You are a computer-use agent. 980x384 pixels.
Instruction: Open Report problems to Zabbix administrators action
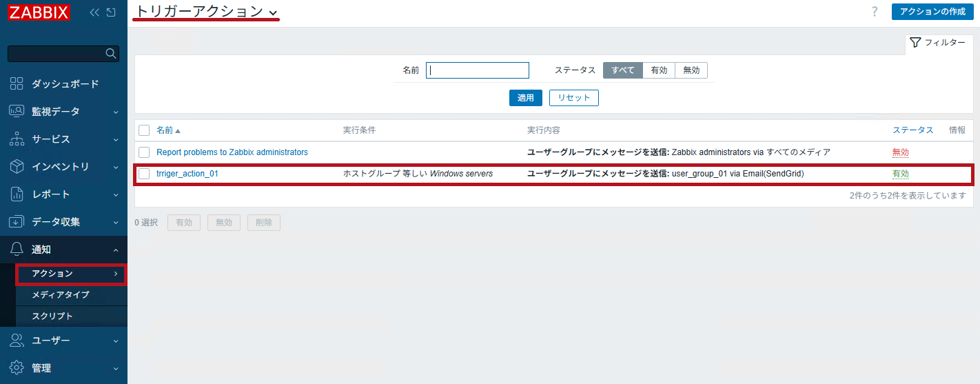click(x=232, y=152)
